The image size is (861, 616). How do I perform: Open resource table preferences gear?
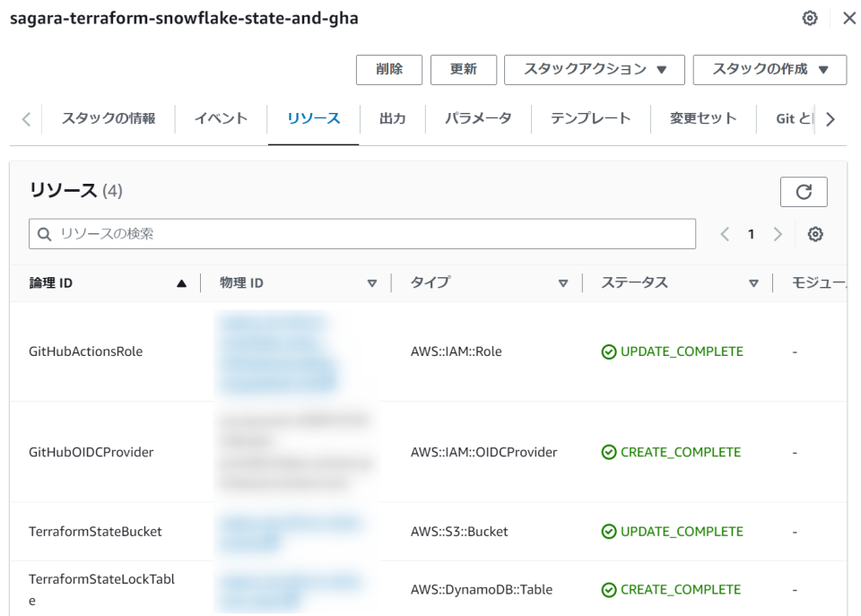[x=815, y=234]
